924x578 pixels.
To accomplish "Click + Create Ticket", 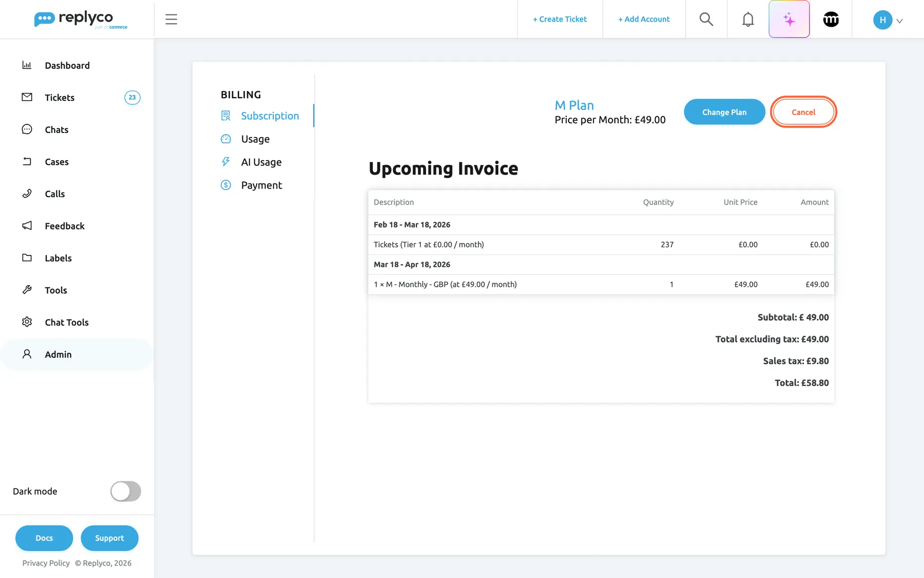I will [x=560, y=19].
